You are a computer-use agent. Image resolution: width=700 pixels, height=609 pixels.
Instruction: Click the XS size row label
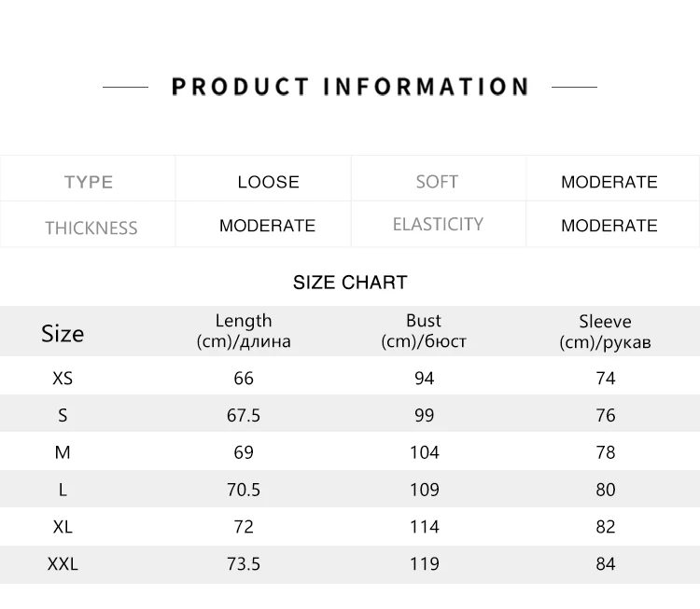pyautogui.click(x=63, y=378)
